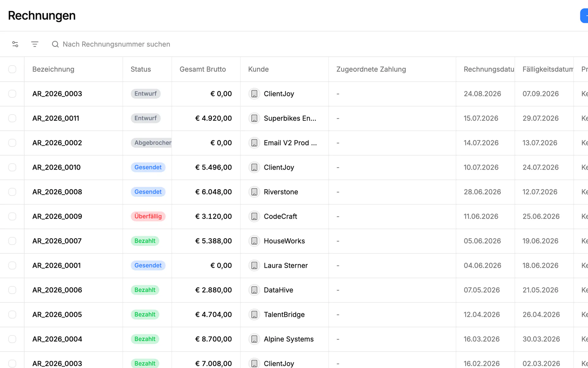Image resolution: width=588 pixels, height=368 pixels.
Task: Click the Rechnungen page title
Action: [x=42, y=16]
